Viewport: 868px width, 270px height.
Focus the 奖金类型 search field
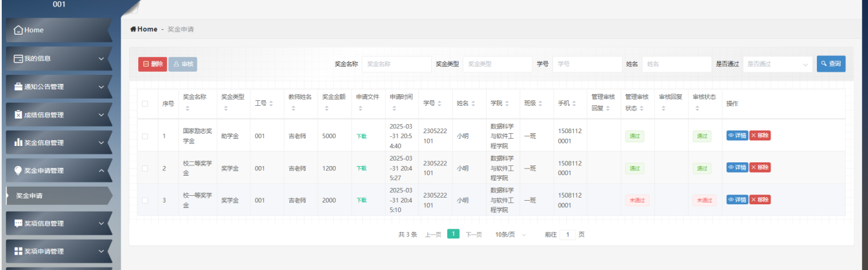(498, 64)
